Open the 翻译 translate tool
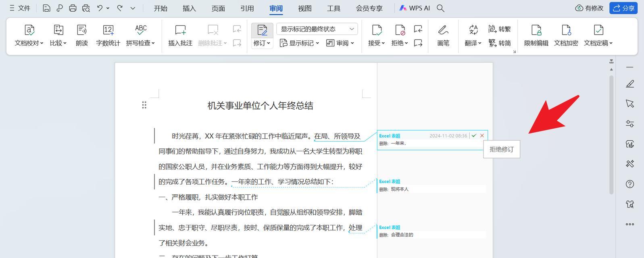 [473, 35]
